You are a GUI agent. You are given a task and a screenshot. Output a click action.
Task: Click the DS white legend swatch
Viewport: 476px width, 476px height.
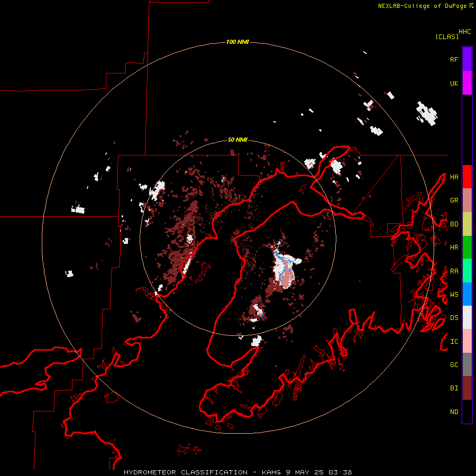tap(467, 317)
